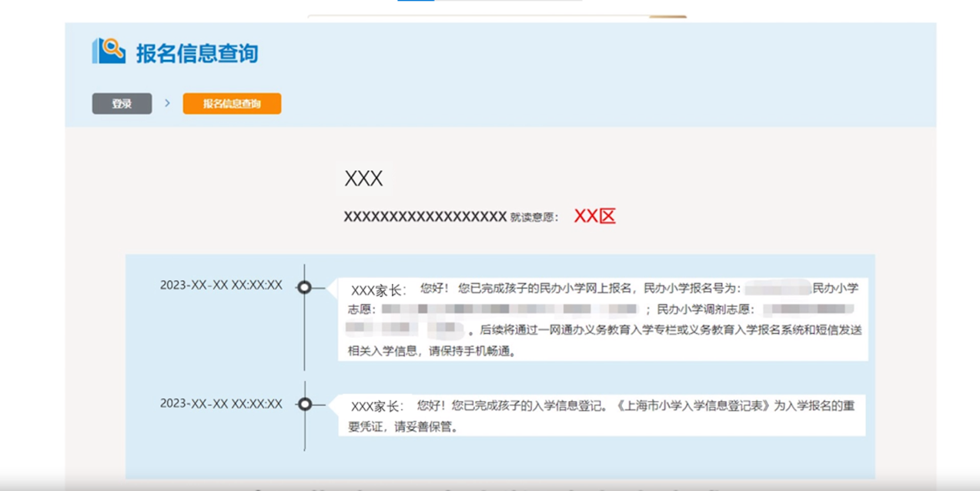Click the second 2023-XX-XX timestamp
The height and width of the screenshot is (491, 980).
[221, 404]
